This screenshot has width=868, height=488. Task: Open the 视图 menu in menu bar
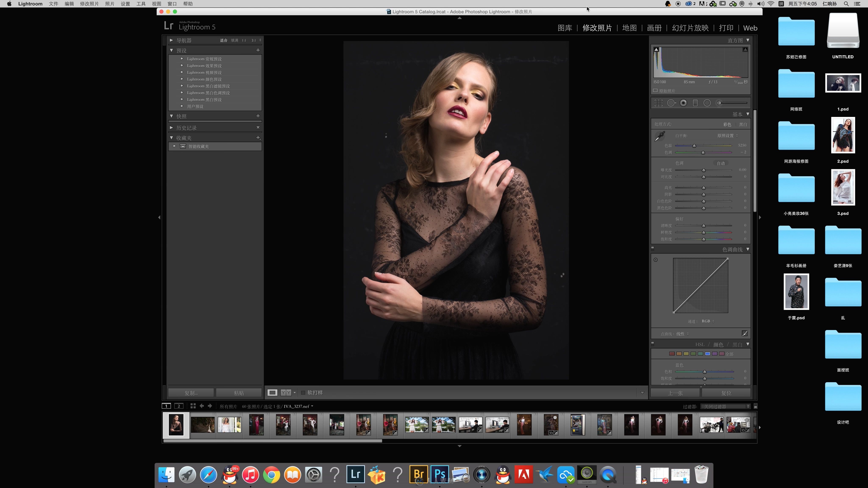point(156,4)
